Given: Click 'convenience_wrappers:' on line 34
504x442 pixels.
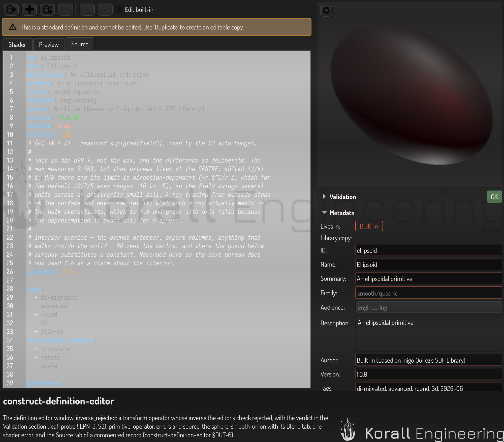Looking at the screenshot, I should (62, 340).
